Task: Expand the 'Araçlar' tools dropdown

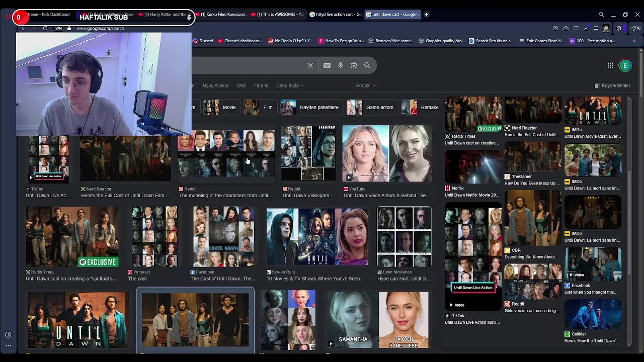Action: 366,85
